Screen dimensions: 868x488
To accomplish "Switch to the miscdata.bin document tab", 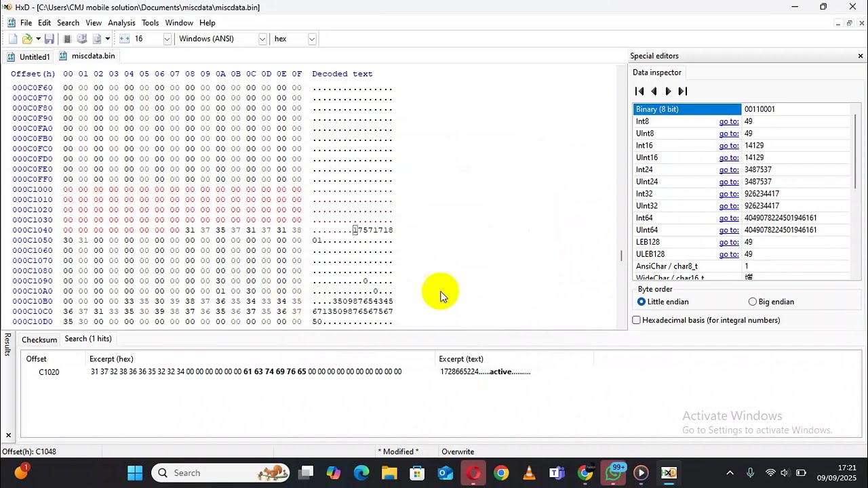I will pyautogui.click(x=87, y=56).
